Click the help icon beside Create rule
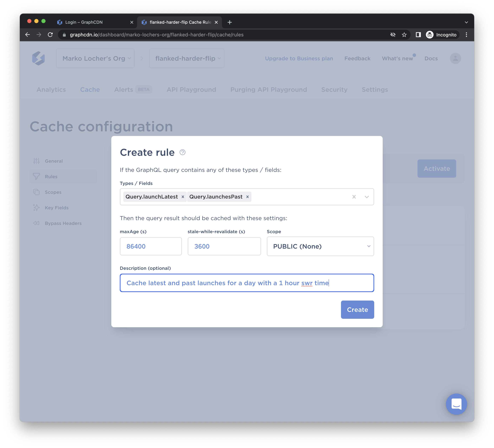This screenshot has height=448, width=494. pos(182,152)
